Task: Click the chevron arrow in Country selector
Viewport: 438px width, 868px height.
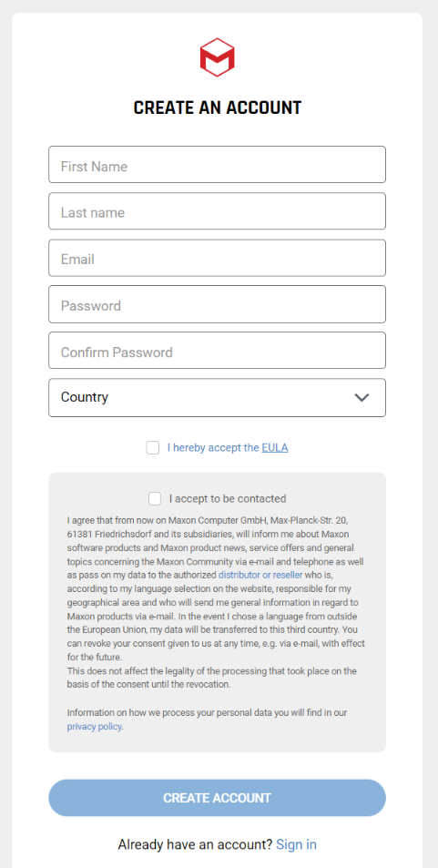Action: (x=362, y=397)
